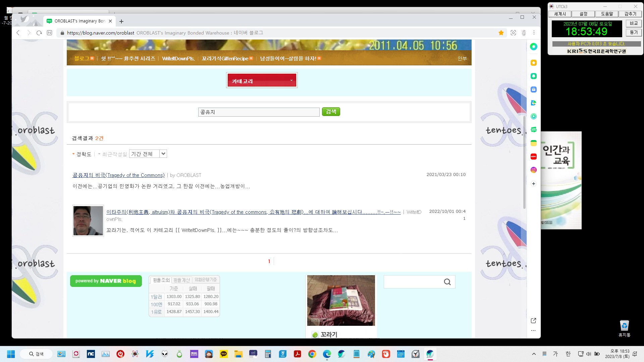Click the blog search field containing 공유지
The image size is (644, 362).
[x=258, y=112]
